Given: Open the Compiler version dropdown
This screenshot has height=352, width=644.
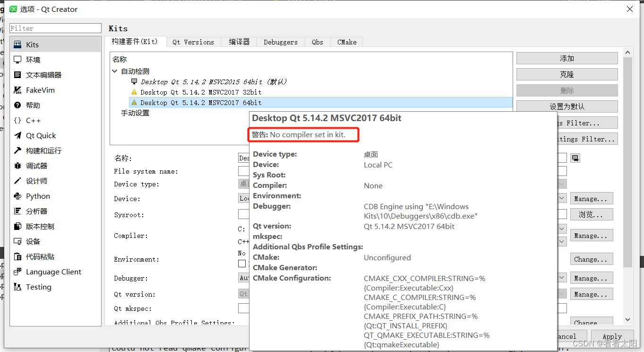Looking at the screenshot, I should (561, 229).
